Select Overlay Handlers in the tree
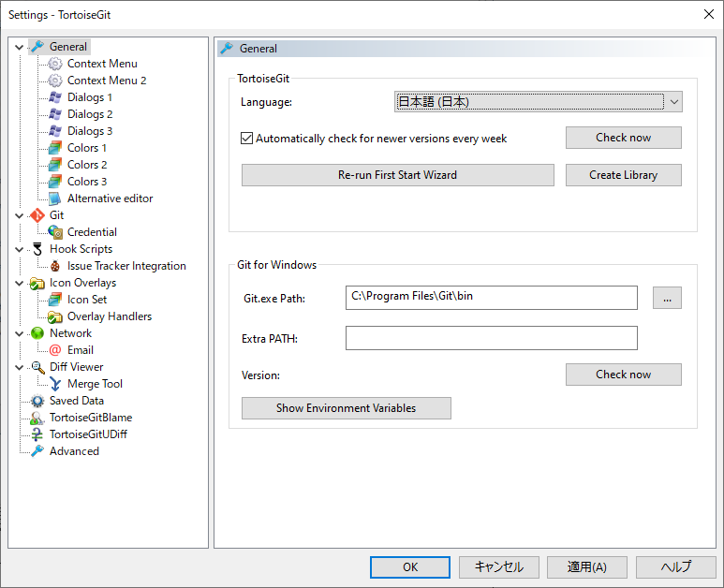724x588 pixels. tap(110, 316)
